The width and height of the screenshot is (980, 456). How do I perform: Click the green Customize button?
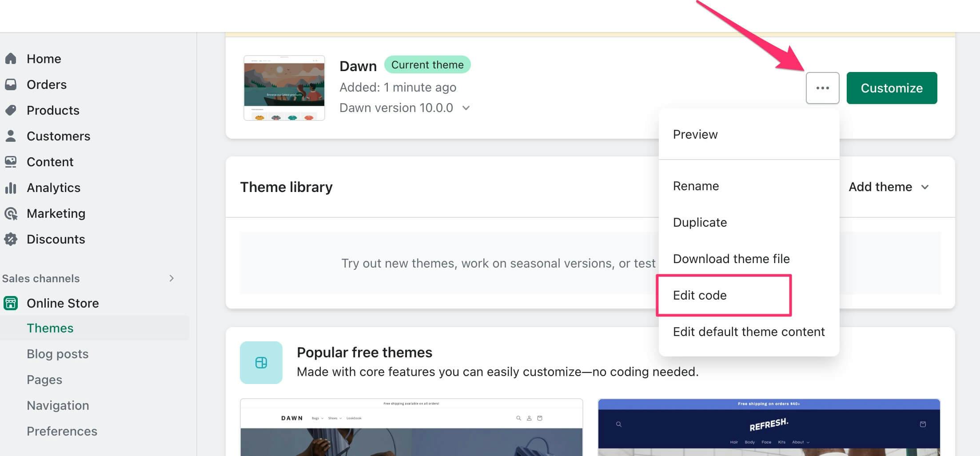tap(891, 88)
